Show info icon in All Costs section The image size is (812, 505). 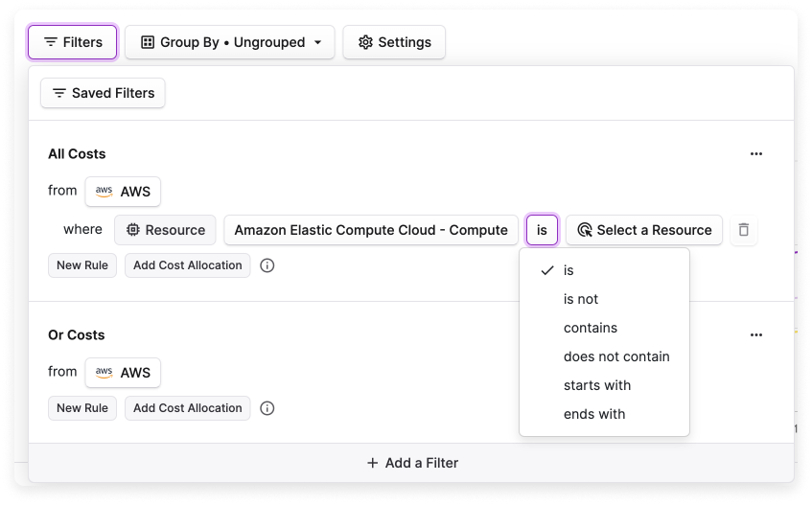tap(267, 265)
